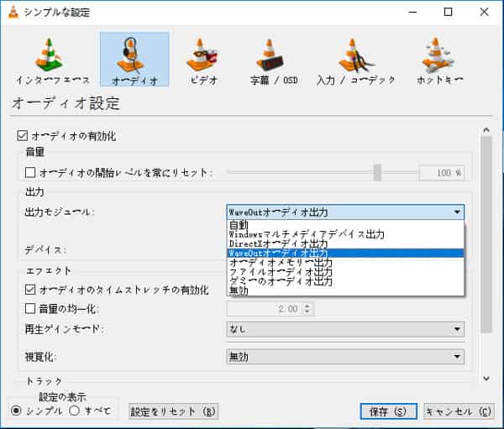
Task: Click the 100 % volume value field
Action: (x=442, y=173)
